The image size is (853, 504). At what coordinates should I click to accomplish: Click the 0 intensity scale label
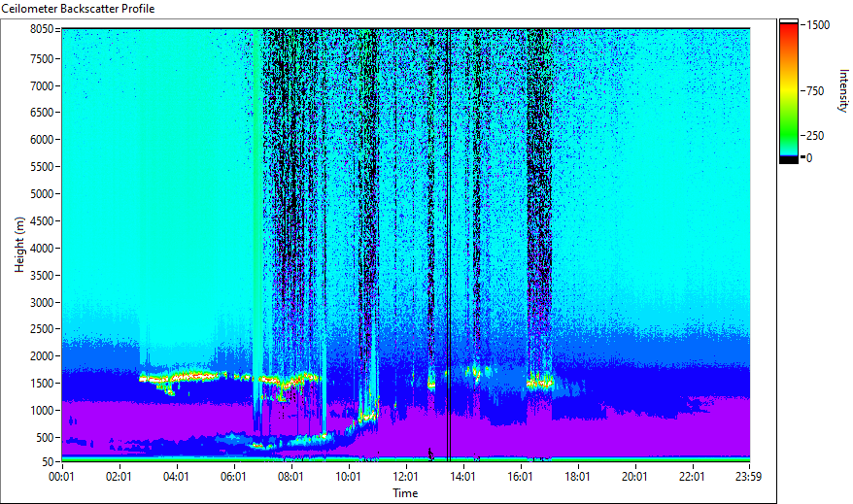pyautogui.click(x=809, y=158)
